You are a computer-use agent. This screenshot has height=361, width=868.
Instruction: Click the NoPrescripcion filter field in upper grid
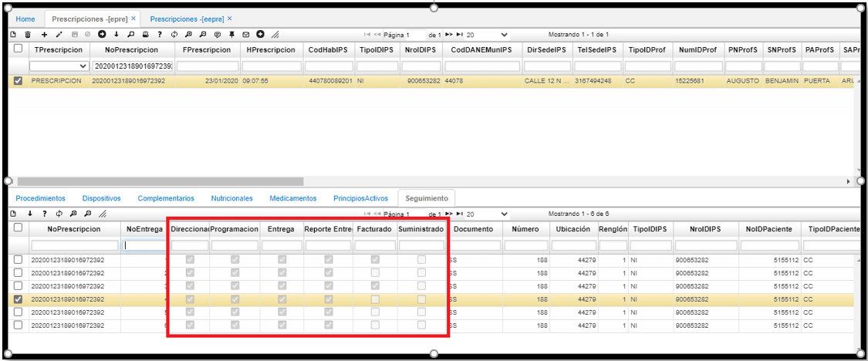pos(133,66)
